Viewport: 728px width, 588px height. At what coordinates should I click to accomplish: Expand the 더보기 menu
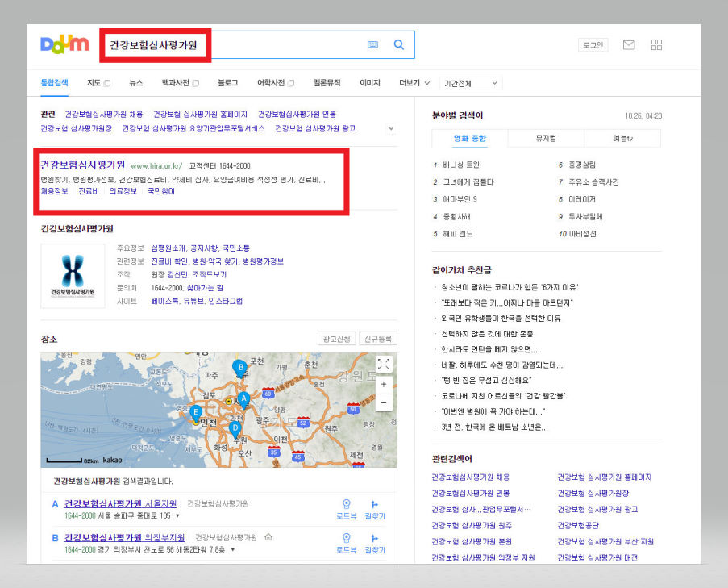click(414, 82)
